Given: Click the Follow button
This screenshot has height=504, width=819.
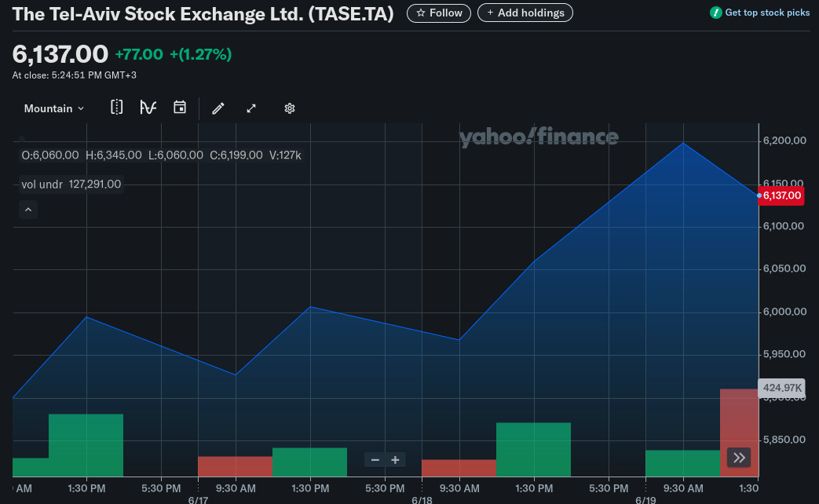Looking at the screenshot, I should click(x=439, y=13).
